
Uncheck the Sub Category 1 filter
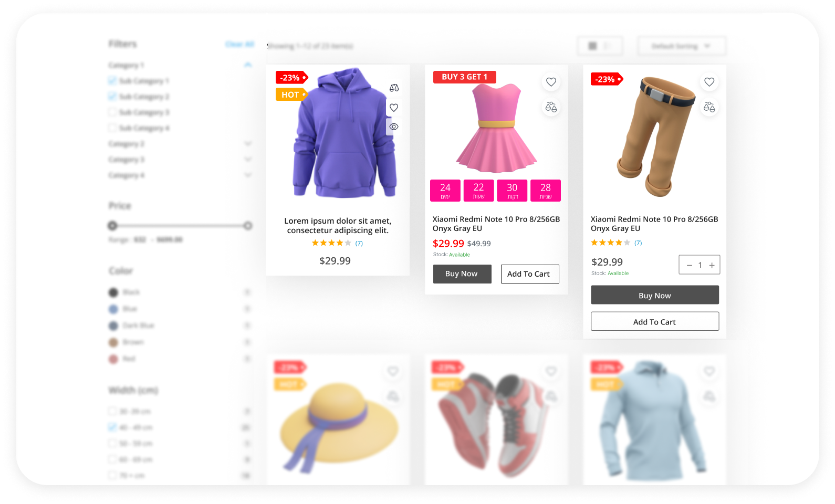tap(112, 81)
